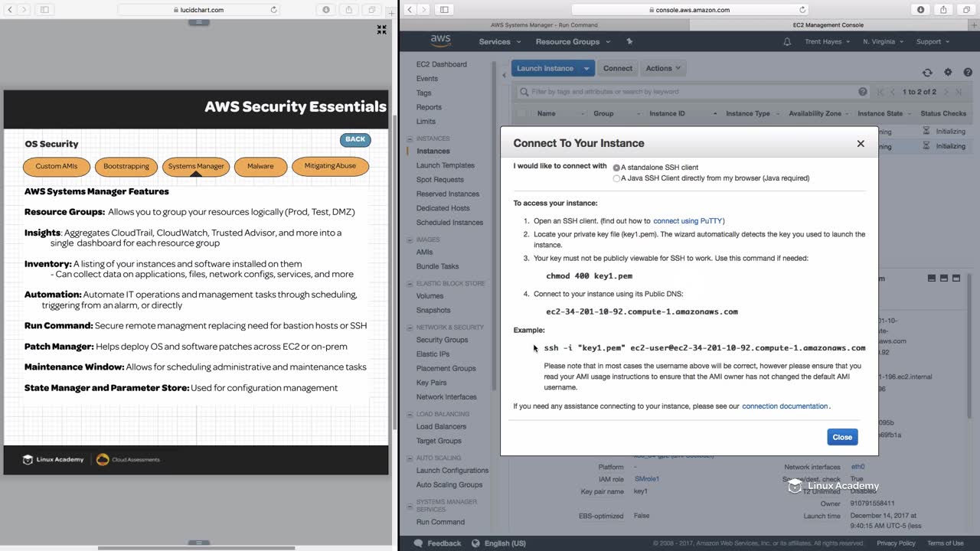This screenshot has width=980, height=551.
Task: Exit fullscreen in the Lucidchart presentation
Action: (x=381, y=29)
